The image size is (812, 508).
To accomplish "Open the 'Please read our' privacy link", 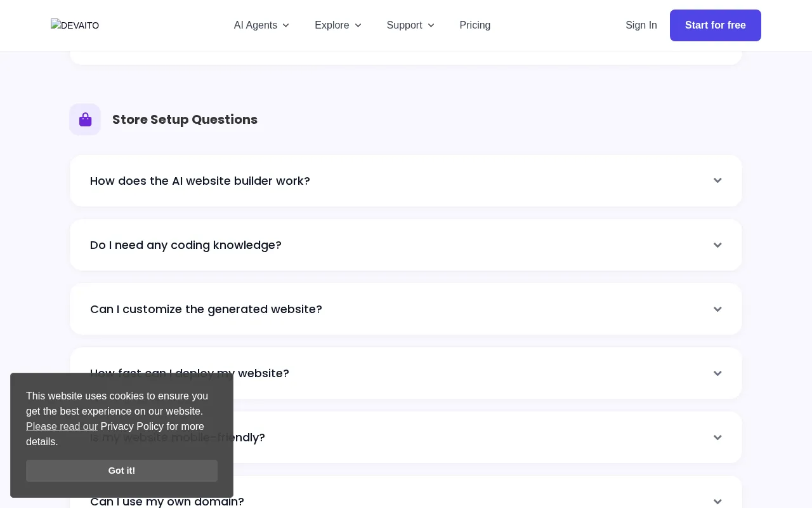I will coord(62,426).
